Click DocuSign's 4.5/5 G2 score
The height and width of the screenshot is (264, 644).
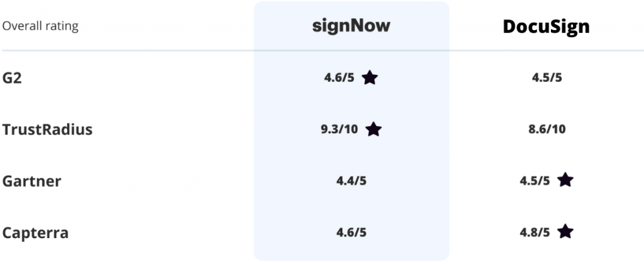click(547, 78)
